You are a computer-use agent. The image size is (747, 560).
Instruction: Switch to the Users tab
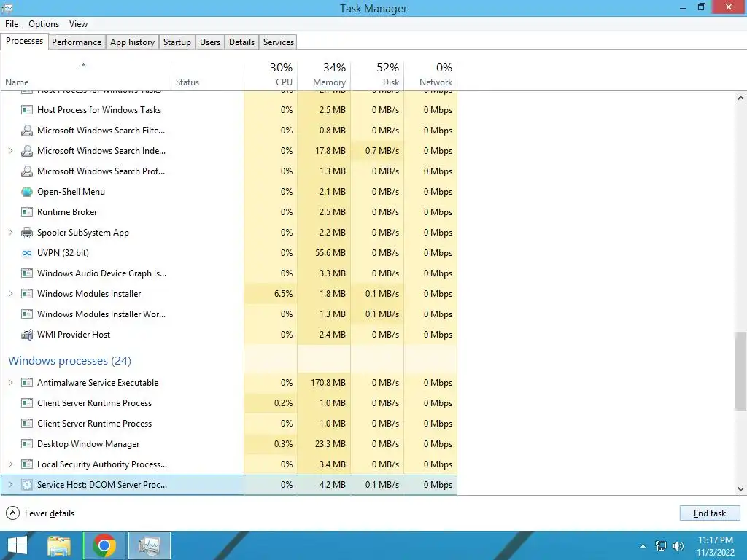(x=210, y=42)
